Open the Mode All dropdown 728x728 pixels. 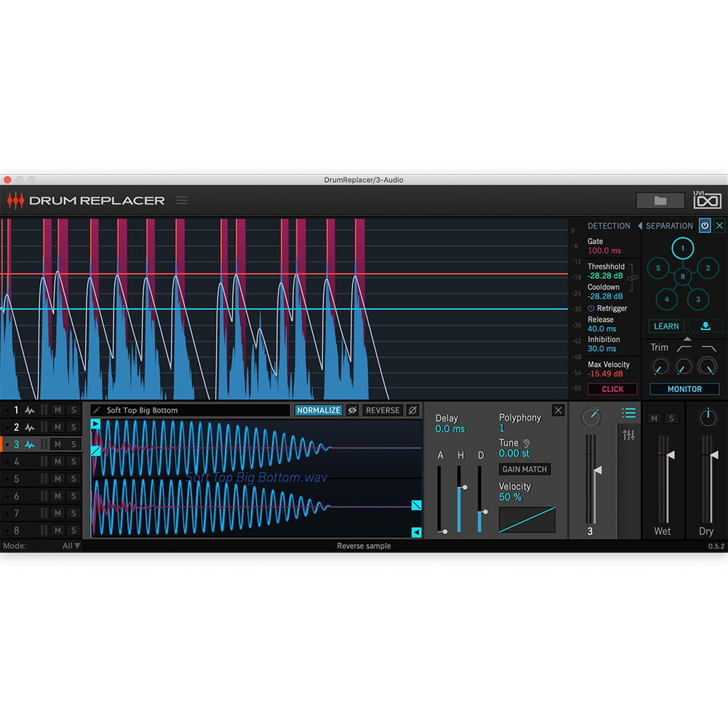71,546
